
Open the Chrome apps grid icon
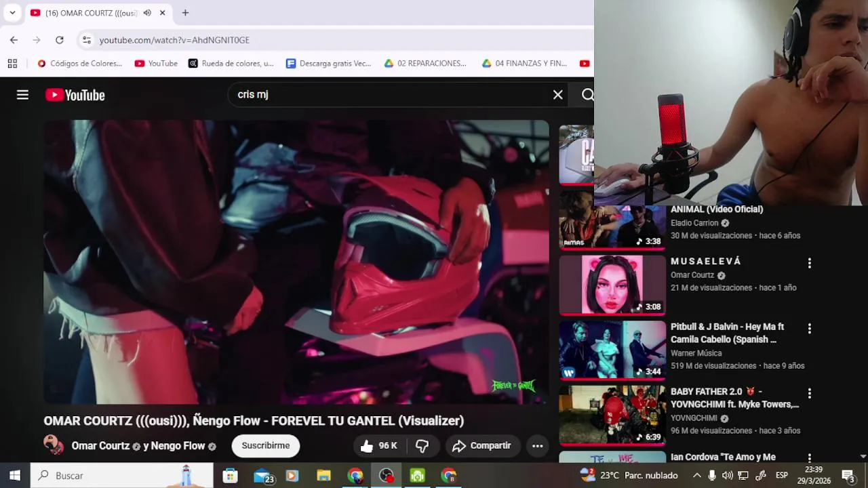(12, 64)
